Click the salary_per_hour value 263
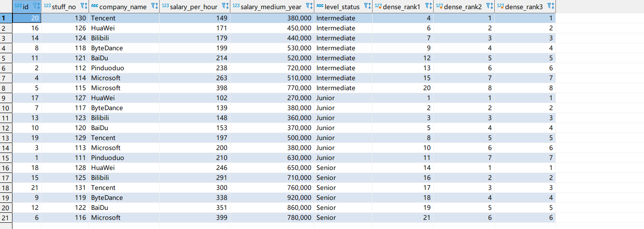Image resolution: width=644 pixels, height=229 pixels. [195, 78]
